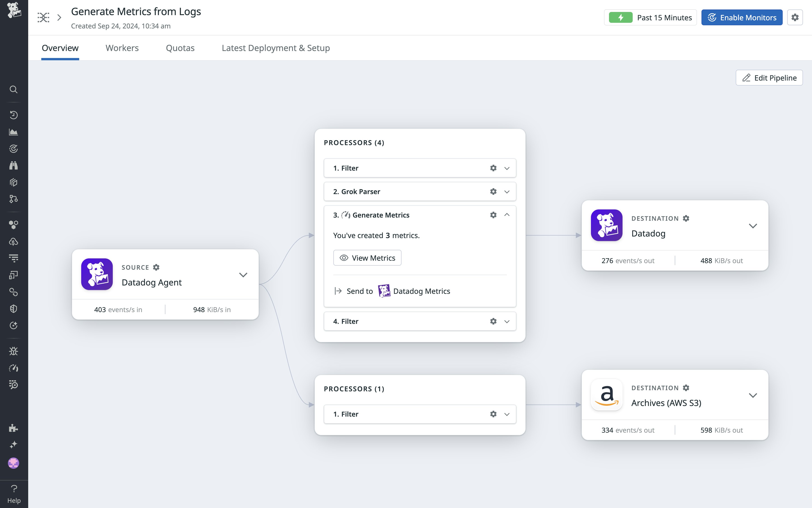The width and height of the screenshot is (812, 508).
Task: Select the Watchdog binoculars icon
Action: 14,165
